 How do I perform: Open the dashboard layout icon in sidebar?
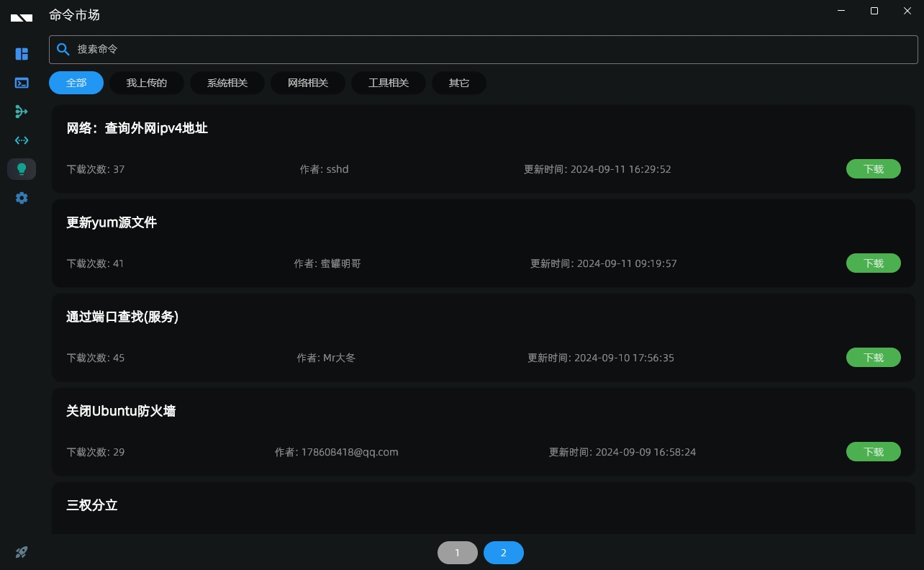tap(22, 54)
